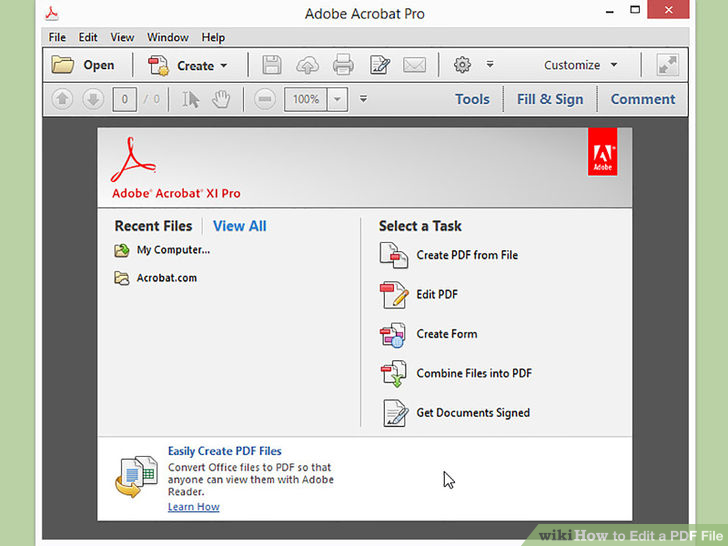Click the Acrobat icon in title bar
The image size is (728, 546).
[52, 13]
